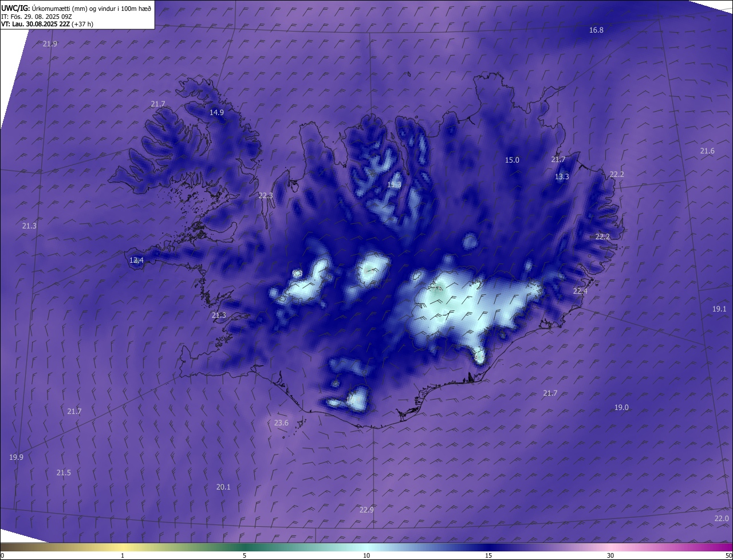Click the 30 tick on the color scale
This screenshot has width=733, height=560.
(x=610, y=555)
